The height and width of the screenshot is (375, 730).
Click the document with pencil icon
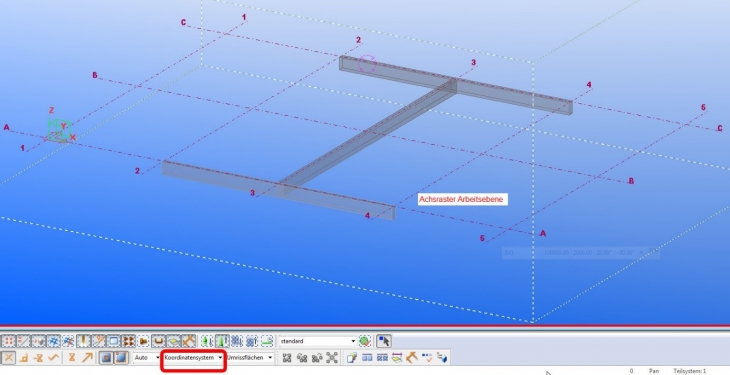(x=352, y=357)
